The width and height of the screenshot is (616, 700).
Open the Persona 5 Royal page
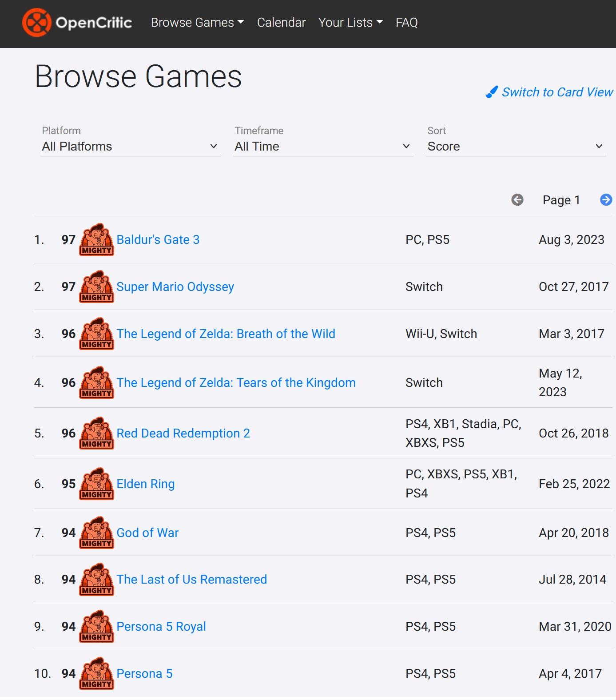[161, 626]
